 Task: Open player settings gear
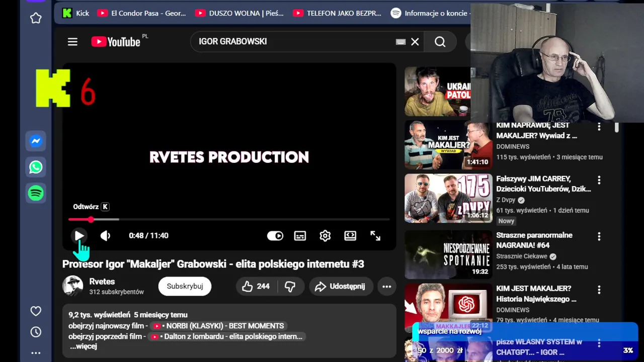[325, 236]
